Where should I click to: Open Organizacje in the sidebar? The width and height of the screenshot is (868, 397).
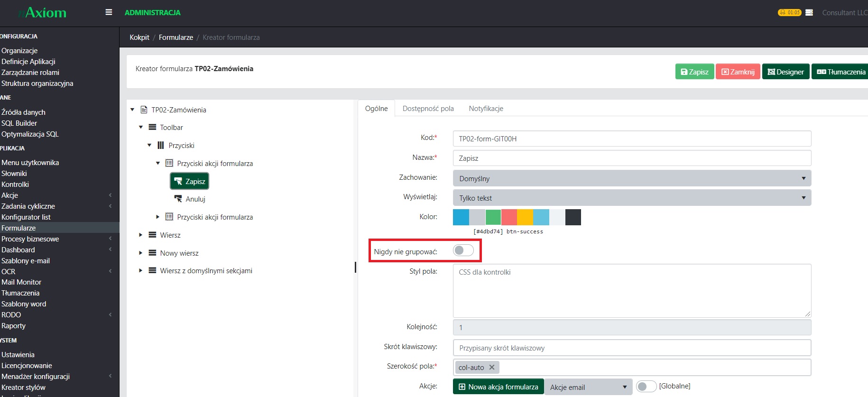(x=19, y=50)
